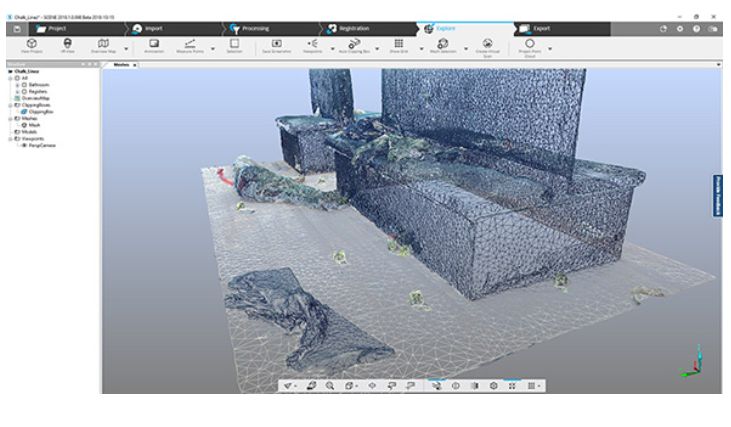Click the second icon in bottom viewport toolbar
The image size is (731, 427).
pyautogui.click(x=311, y=386)
